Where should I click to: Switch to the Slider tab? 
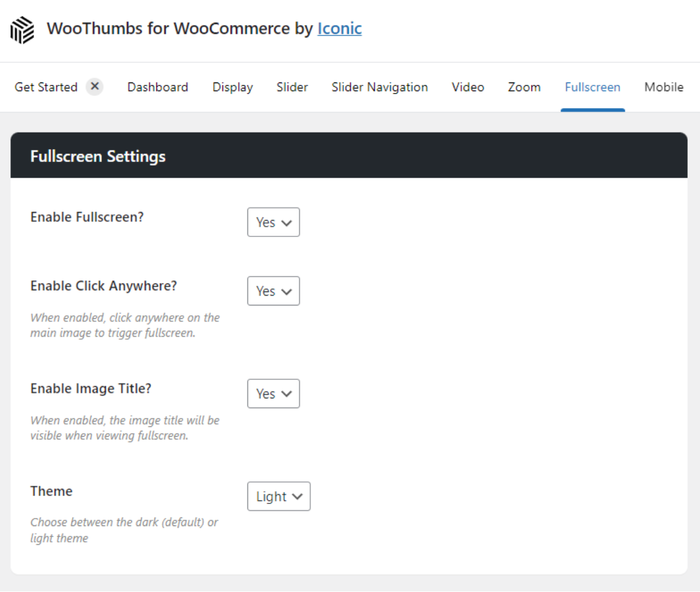[292, 87]
